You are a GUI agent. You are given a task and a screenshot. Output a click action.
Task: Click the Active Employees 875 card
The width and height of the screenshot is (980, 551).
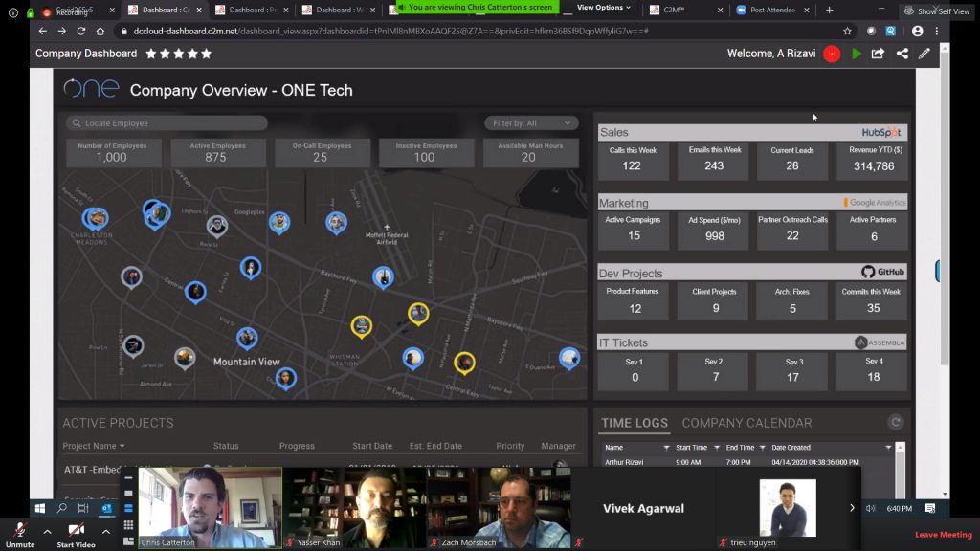pos(217,152)
